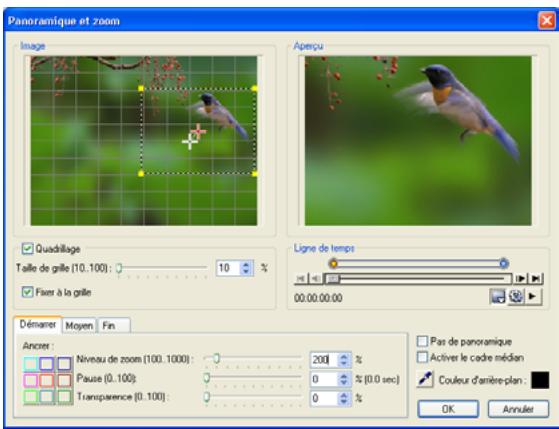Select the center anchor box
This screenshot has height=429, width=559.
[x=47, y=381]
